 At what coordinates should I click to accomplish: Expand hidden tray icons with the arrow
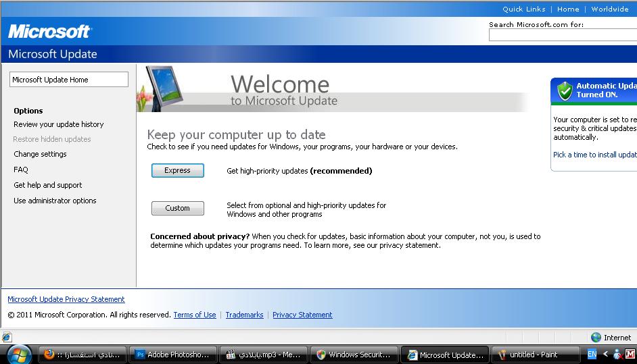(x=605, y=355)
